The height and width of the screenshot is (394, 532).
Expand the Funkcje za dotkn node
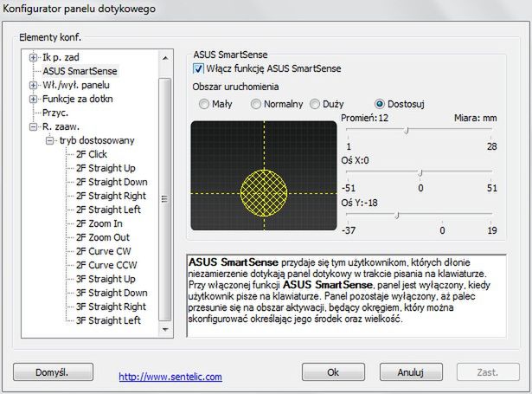point(33,99)
